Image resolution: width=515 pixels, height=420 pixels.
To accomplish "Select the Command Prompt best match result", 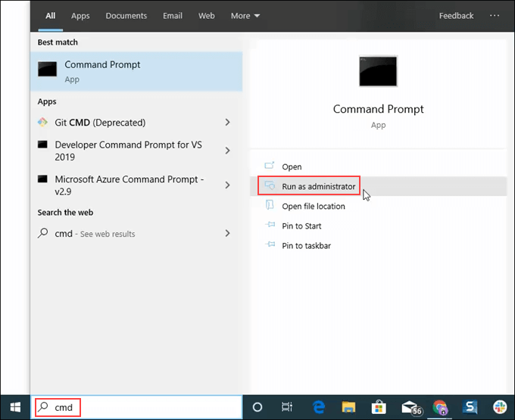I will click(x=136, y=71).
